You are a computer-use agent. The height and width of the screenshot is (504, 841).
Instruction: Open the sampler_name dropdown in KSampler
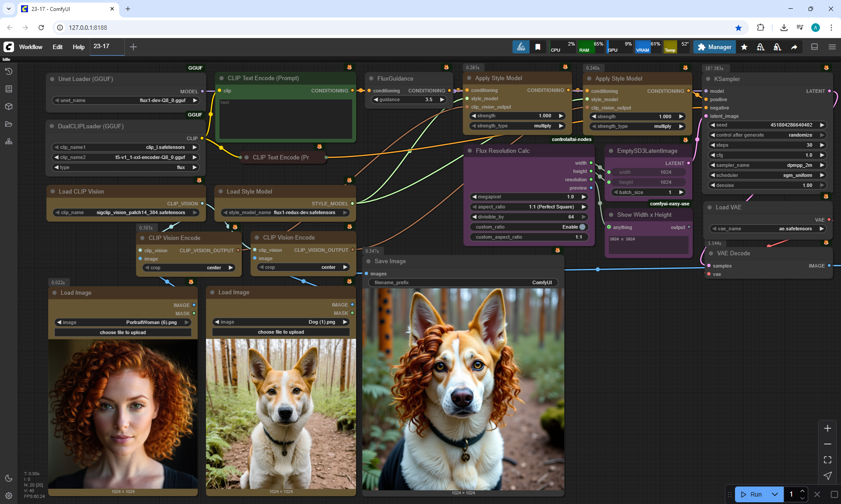767,165
